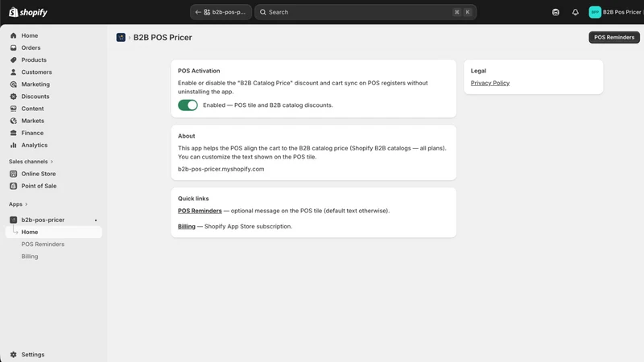Follow the Billing quick link
Image resolution: width=644 pixels, height=362 pixels.
[187, 227]
